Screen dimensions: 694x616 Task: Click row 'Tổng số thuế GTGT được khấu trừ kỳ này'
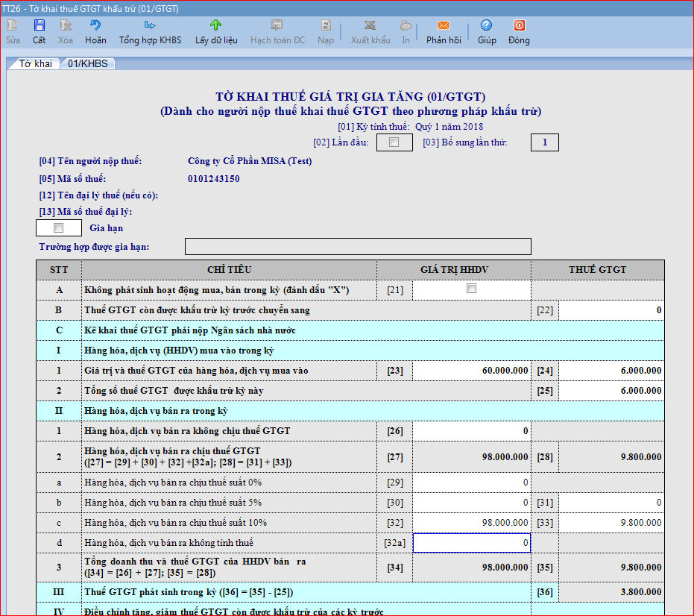[350, 391]
